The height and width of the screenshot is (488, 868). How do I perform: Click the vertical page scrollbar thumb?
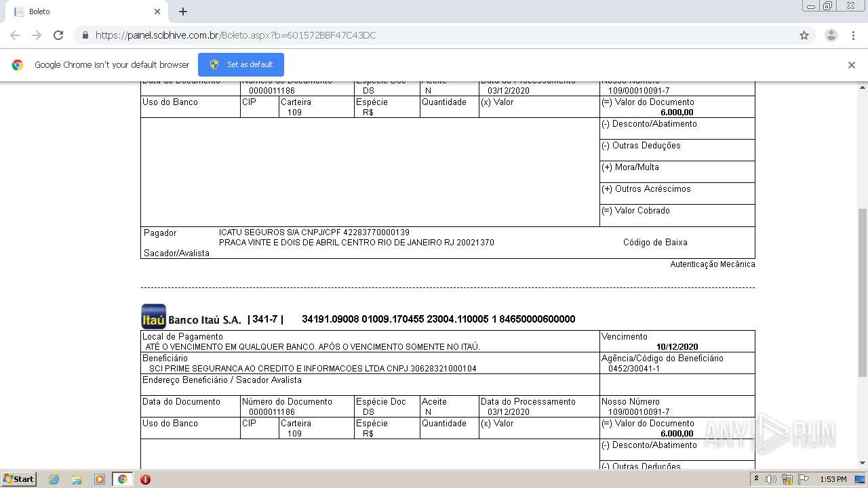pos(863,293)
